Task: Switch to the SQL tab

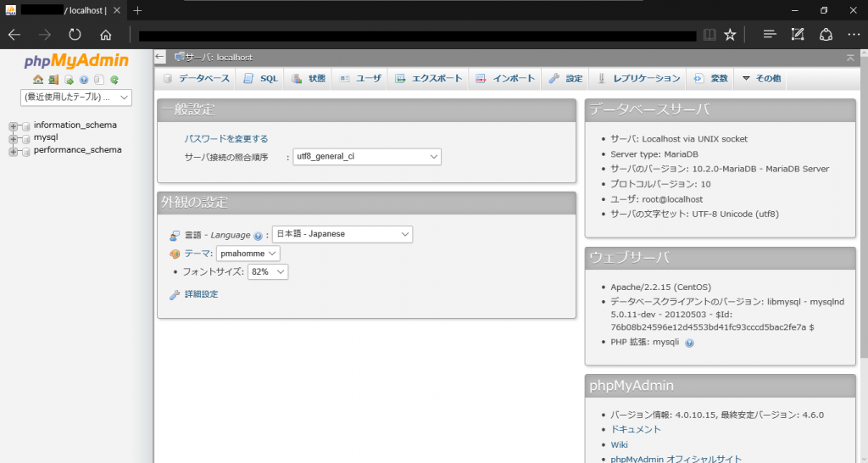Action: point(261,79)
